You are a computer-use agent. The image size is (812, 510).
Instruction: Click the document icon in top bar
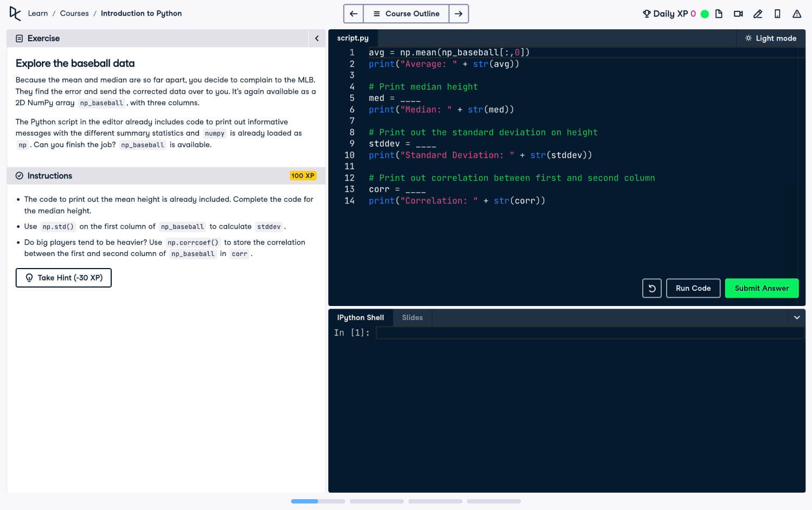pos(719,14)
